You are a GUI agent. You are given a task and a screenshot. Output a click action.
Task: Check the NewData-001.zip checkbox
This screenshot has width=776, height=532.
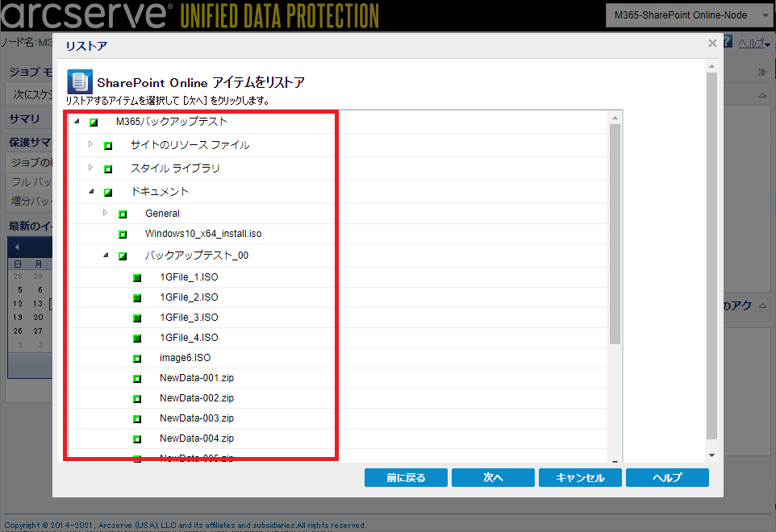(138, 379)
